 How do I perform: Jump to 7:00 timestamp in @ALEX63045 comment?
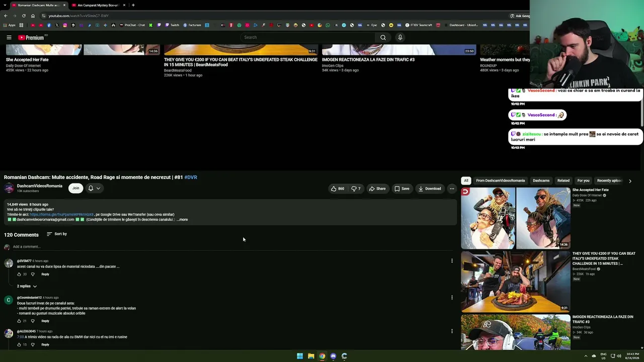20,337
